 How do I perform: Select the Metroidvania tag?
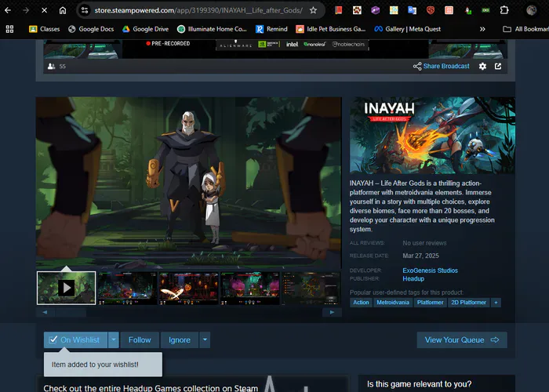[x=393, y=303]
